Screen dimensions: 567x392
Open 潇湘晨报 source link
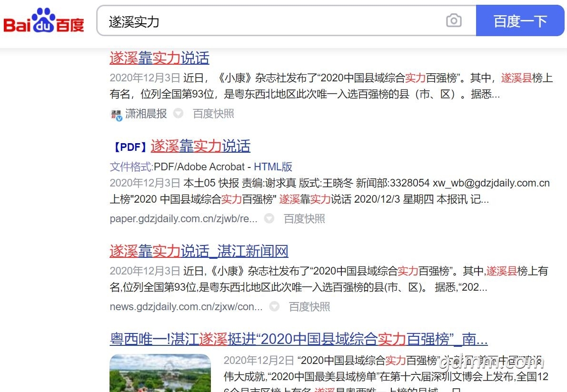[146, 114]
